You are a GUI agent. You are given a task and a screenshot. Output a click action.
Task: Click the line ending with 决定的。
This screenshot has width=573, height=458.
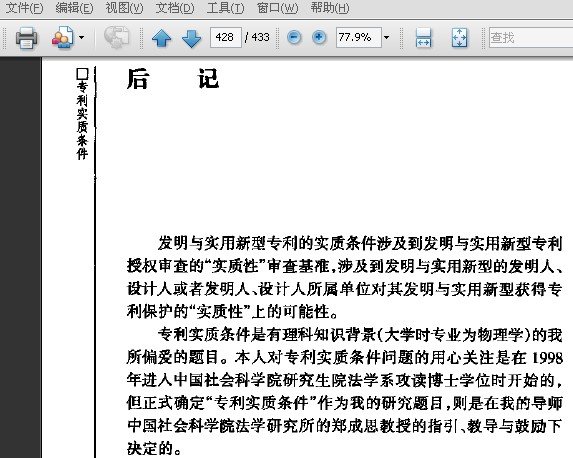[x=154, y=448]
